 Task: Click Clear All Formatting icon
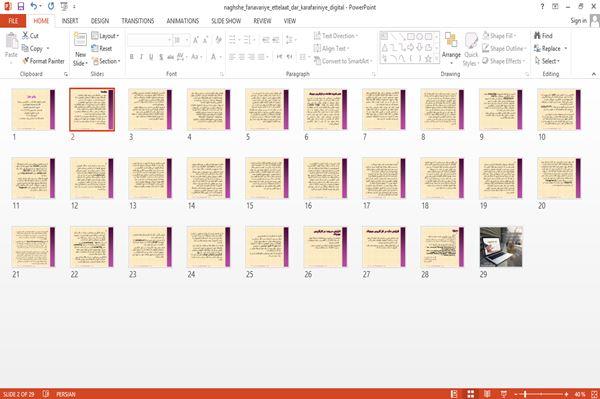[218, 40]
